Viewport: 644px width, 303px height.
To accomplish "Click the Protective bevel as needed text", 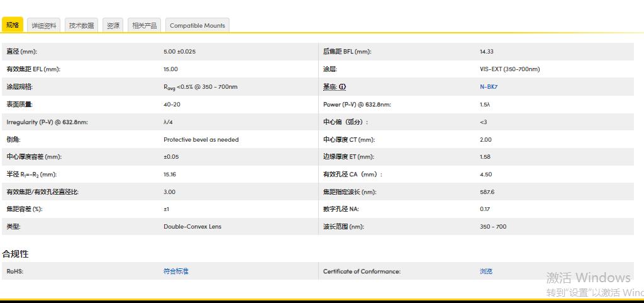I will [x=201, y=140].
